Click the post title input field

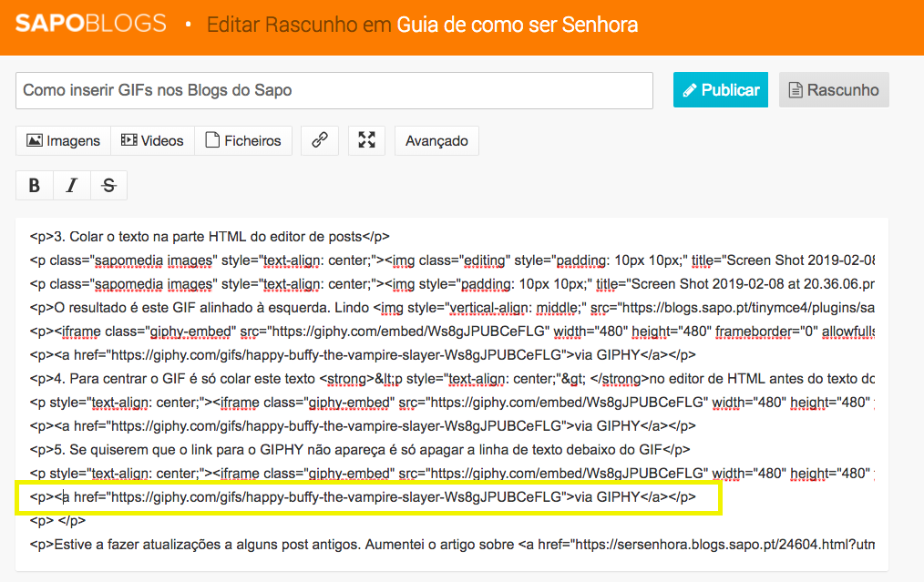coord(334,90)
